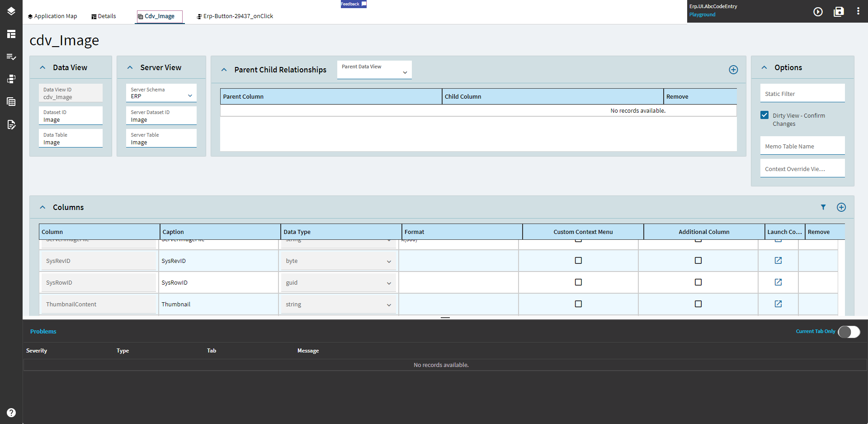Check Custom Context Menu for SysRowID
The image size is (868, 424).
[578, 282]
